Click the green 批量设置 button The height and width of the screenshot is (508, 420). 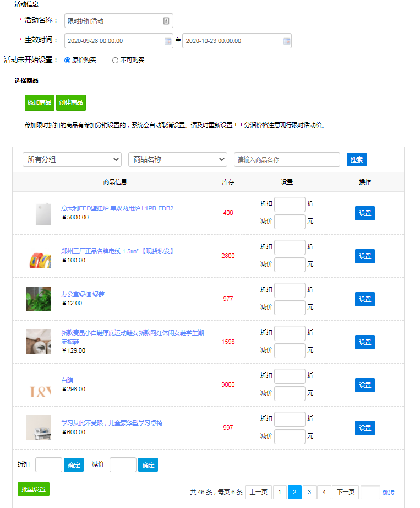34,489
